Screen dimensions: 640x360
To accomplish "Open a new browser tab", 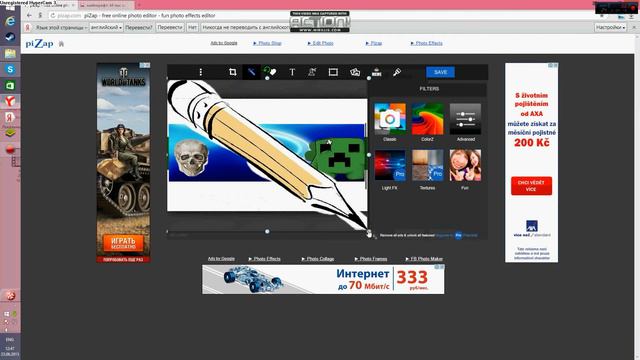I will click(138, 5).
